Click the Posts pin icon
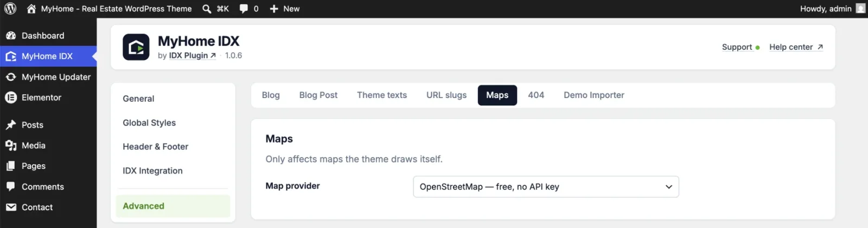 tap(11, 125)
